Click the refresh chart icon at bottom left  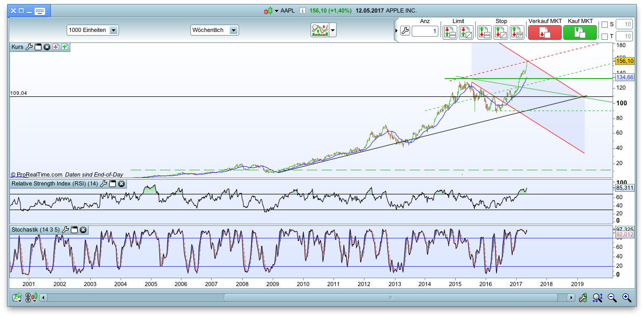tap(17, 298)
